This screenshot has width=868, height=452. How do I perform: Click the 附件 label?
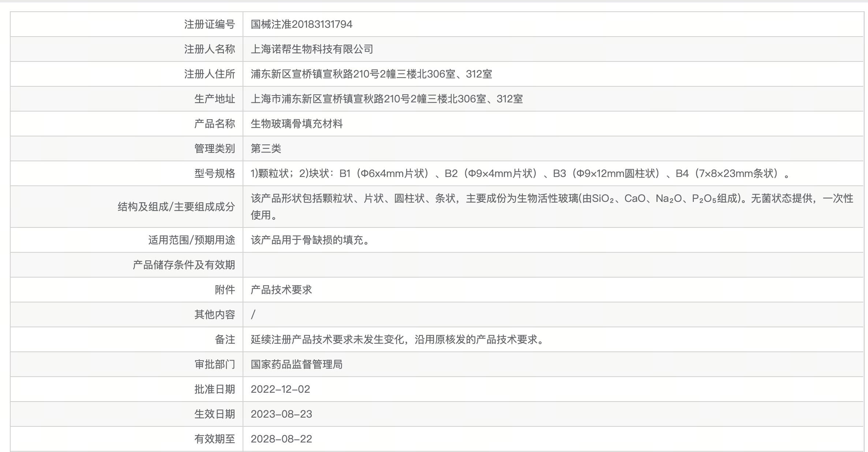(x=225, y=290)
